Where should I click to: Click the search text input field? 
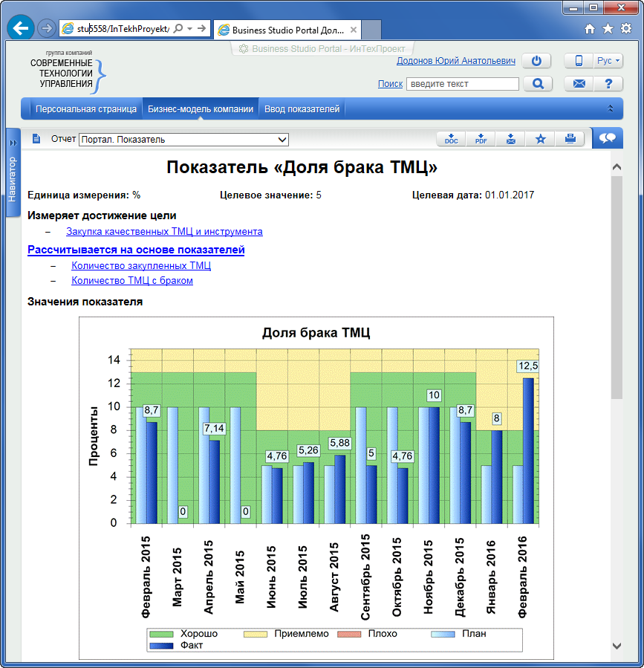[x=462, y=84]
